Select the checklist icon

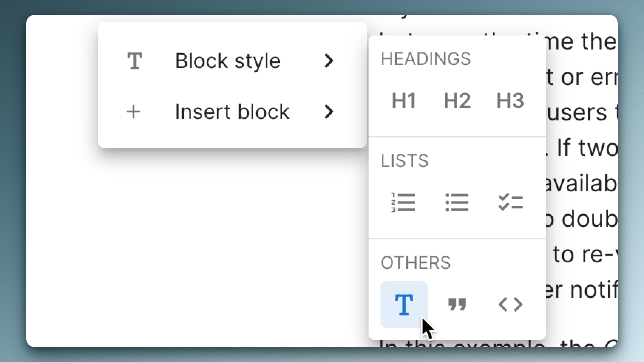(510, 202)
